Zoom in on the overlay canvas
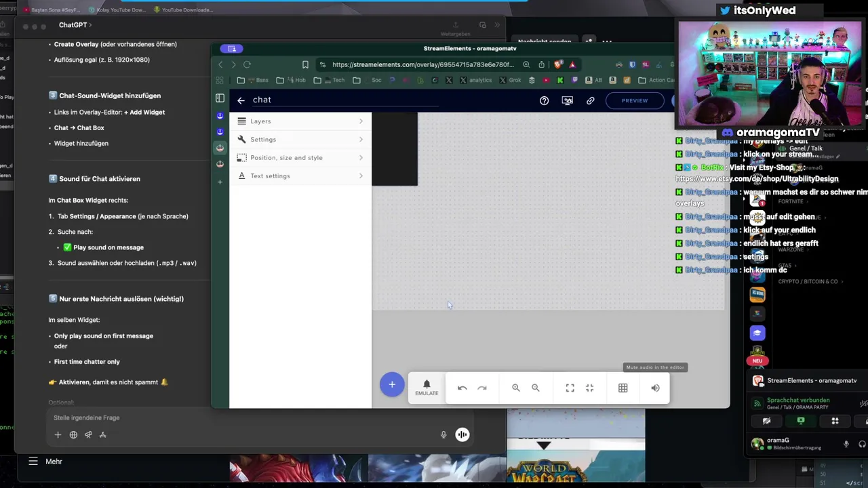Screen dimensions: 868x488 tap(516, 388)
